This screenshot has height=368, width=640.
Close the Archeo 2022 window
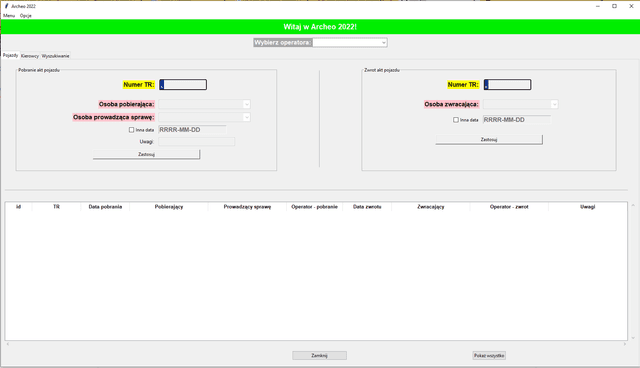tap(631, 6)
